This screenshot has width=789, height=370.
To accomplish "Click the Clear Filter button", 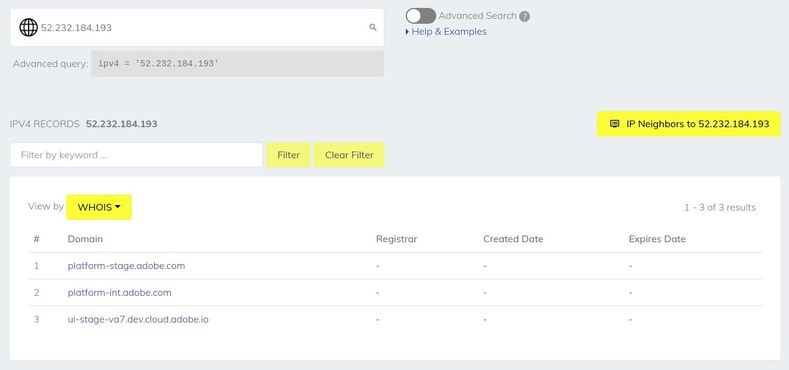I will pos(349,155).
